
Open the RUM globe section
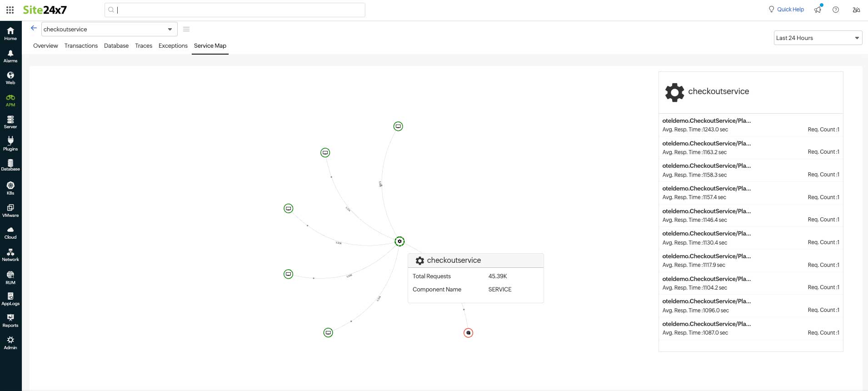[10, 277]
